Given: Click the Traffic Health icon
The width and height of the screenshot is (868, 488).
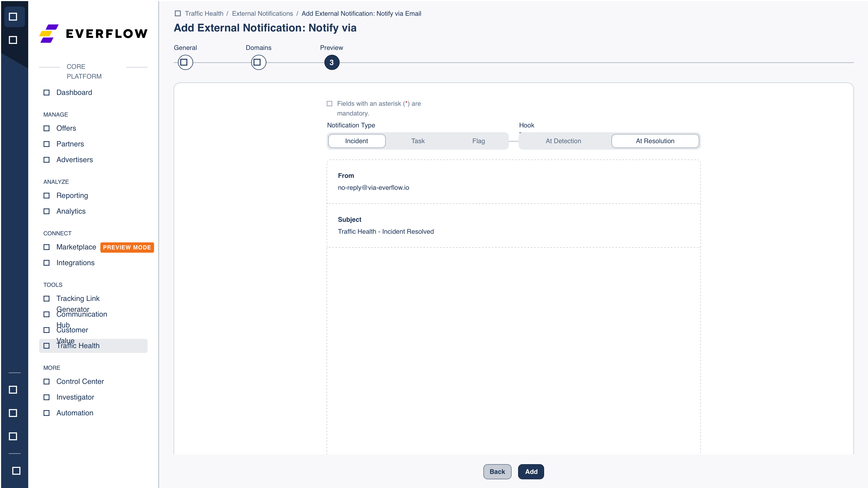Looking at the screenshot, I should [x=46, y=346].
